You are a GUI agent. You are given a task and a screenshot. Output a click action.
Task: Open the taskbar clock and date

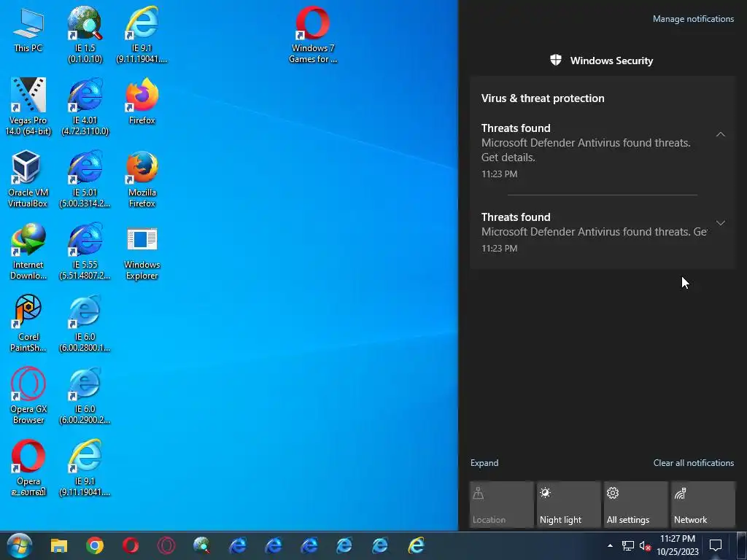678,545
